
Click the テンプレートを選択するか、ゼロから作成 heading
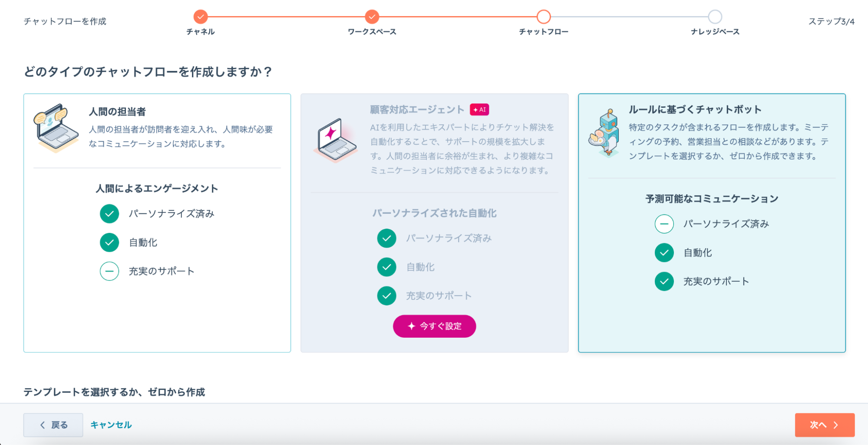114,392
